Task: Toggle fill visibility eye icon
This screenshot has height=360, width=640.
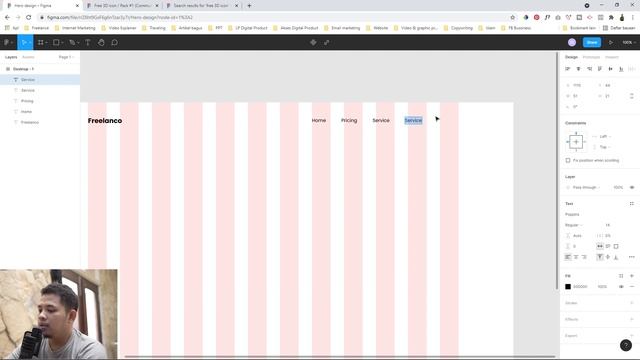Action: pos(621,287)
